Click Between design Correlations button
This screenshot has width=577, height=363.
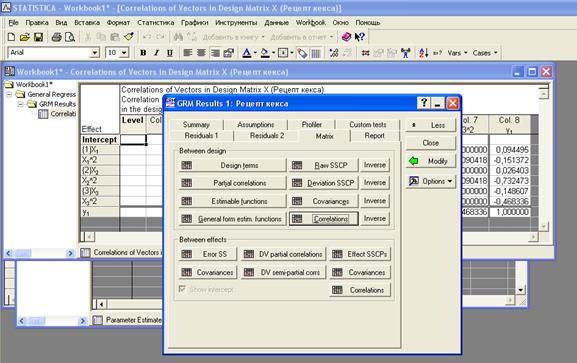[323, 219]
